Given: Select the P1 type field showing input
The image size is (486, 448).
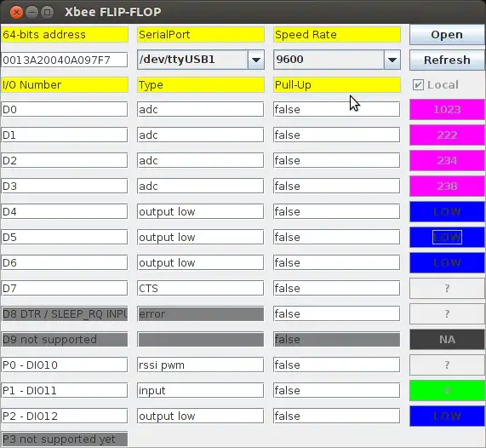Looking at the screenshot, I should [x=201, y=390].
